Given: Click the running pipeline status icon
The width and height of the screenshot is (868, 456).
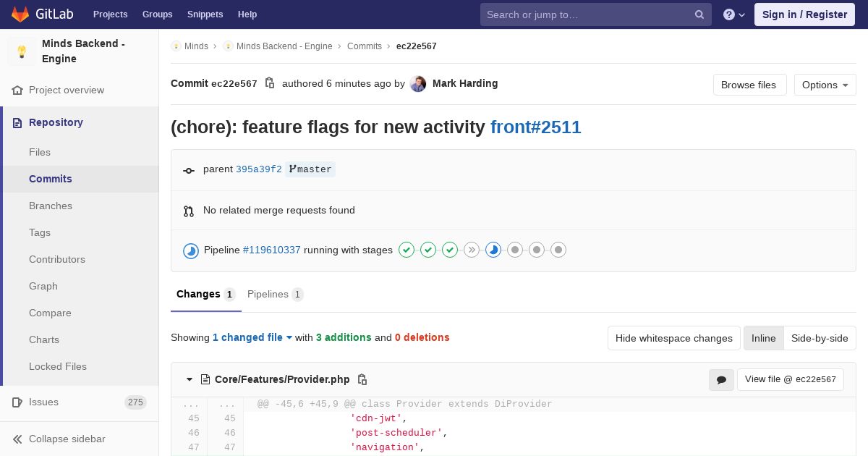Looking at the screenshot, I should pos(191,250).
